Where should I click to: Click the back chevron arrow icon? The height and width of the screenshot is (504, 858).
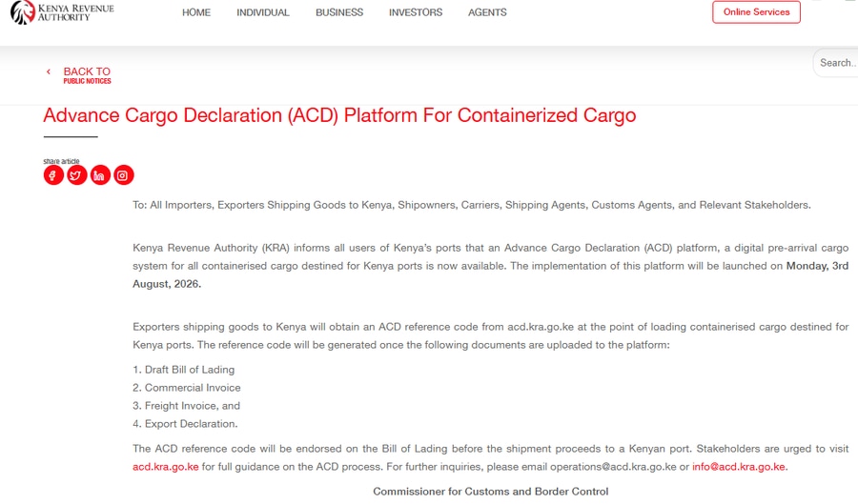49,71
